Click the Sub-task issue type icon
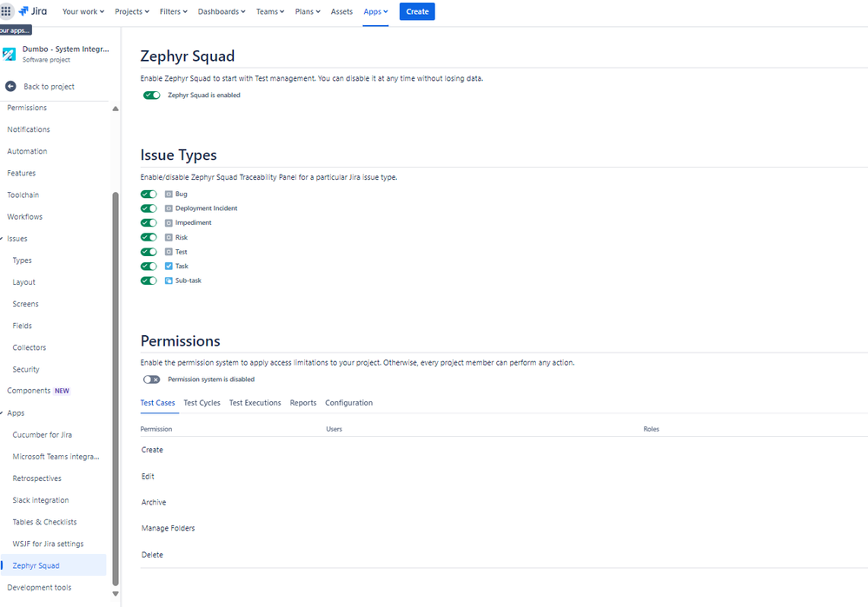The image size is (868, 607). pyautogui.click(x=169, y=280)
